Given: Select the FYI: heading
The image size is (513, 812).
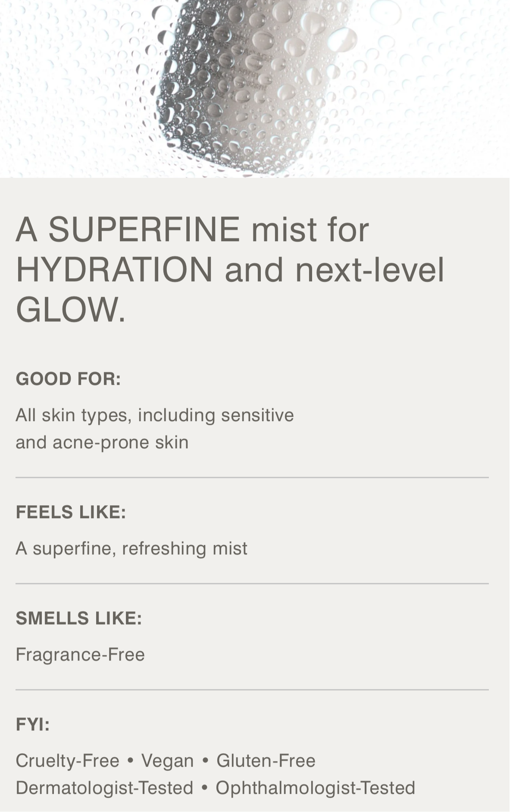Looking at the screenshot, I should coord(33,724).
